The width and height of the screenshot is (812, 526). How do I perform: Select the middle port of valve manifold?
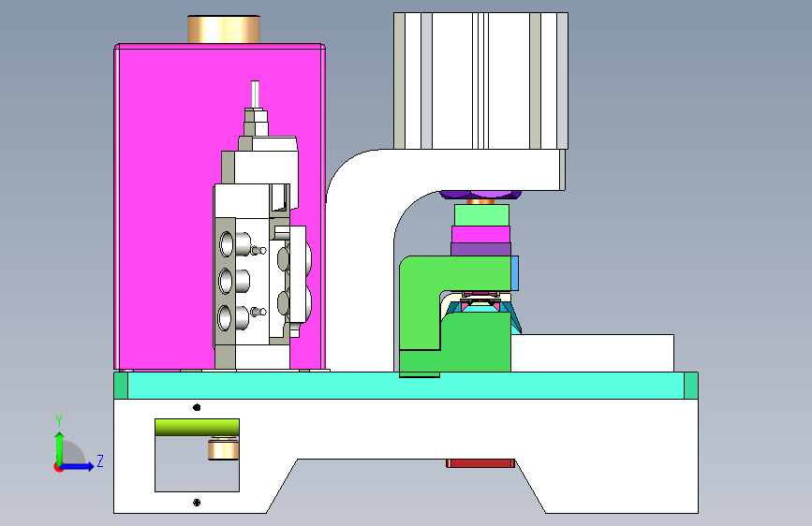point(227,281)
